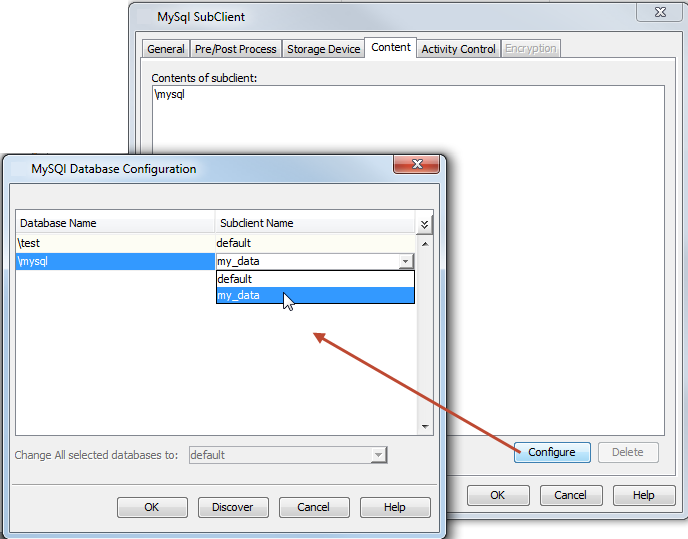Open the General tab
The image size is (688, 539).
(x=166, y=49)
